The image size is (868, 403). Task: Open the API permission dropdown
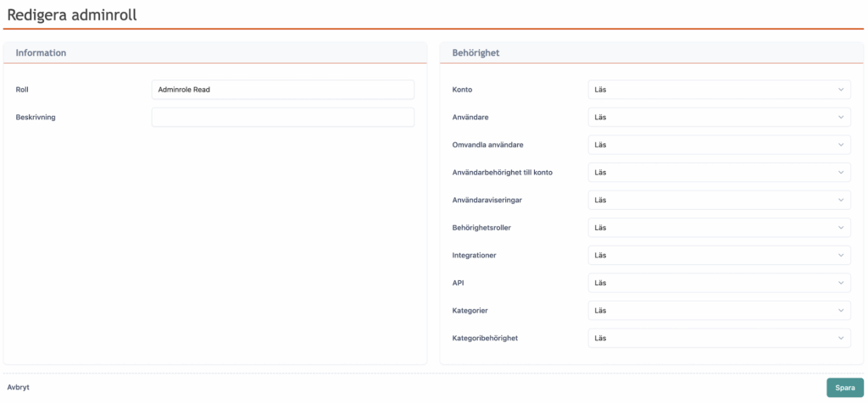[719, 283]
